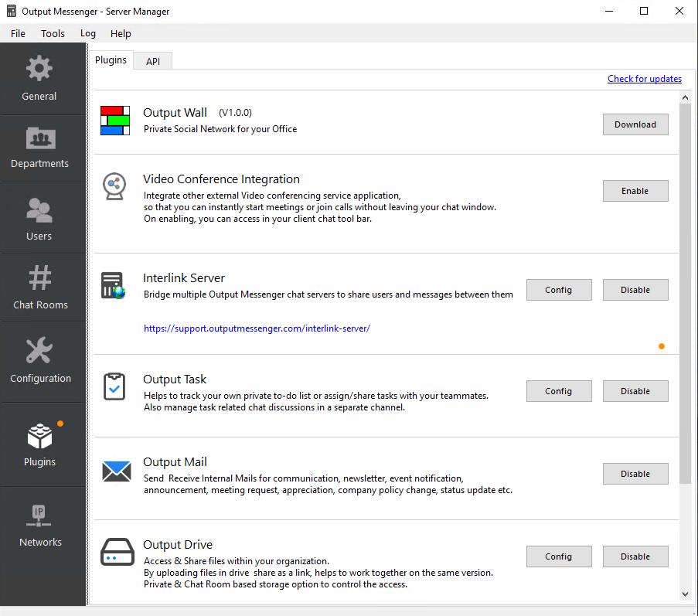Close the Server Manager window

[679, 11]
